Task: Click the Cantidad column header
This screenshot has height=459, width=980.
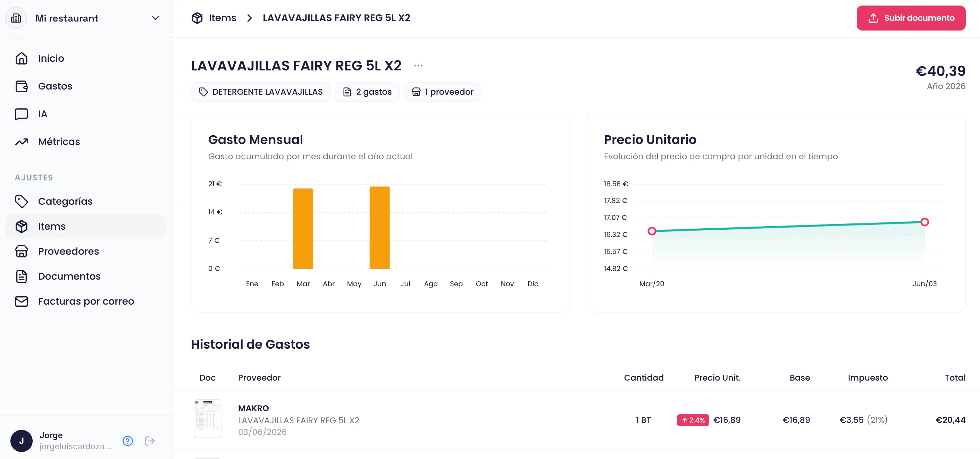Action: [x=644, y=377]
